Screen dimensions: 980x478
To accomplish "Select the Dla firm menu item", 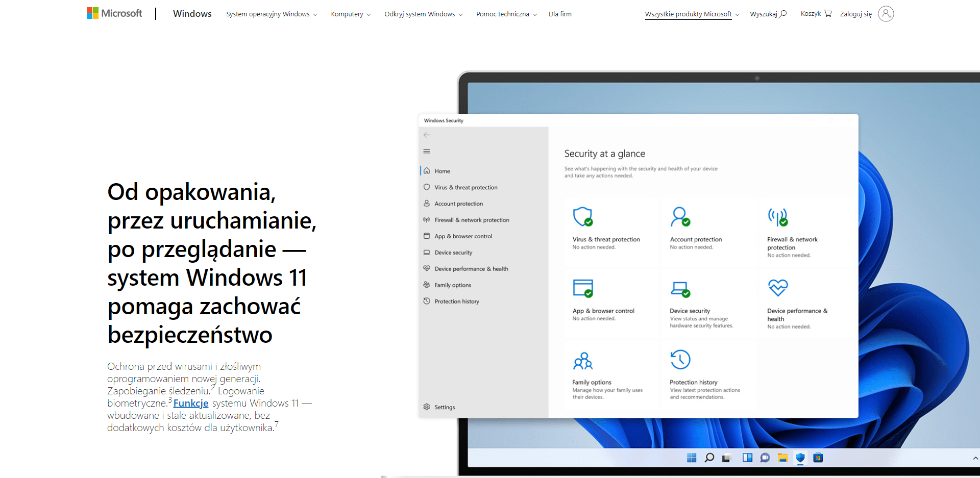I will [x=560, y=14].
